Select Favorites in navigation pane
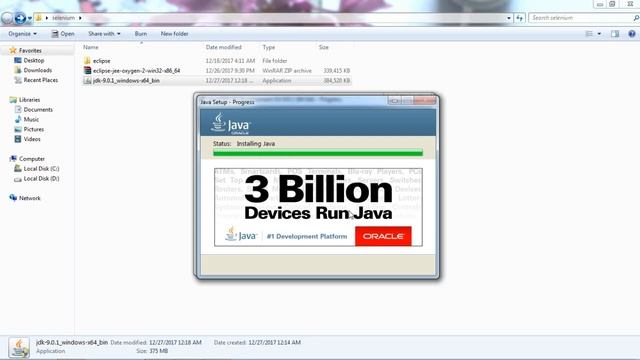 30,51
